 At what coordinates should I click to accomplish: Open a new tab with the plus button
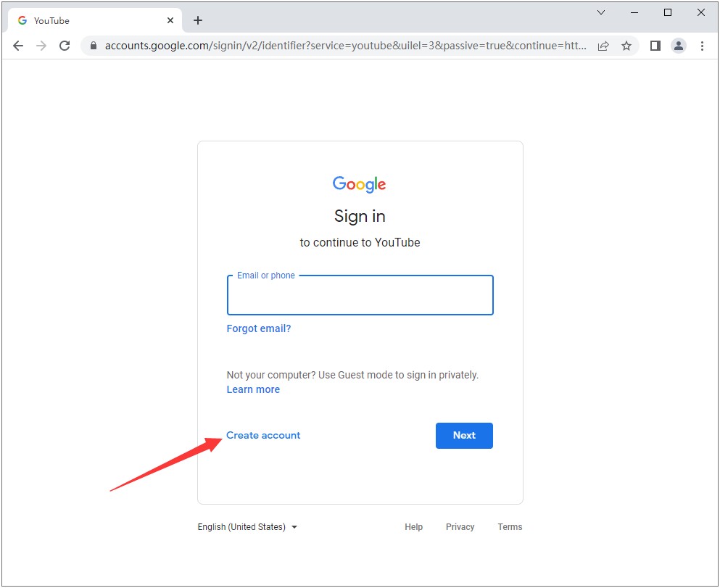pos(198,20)
